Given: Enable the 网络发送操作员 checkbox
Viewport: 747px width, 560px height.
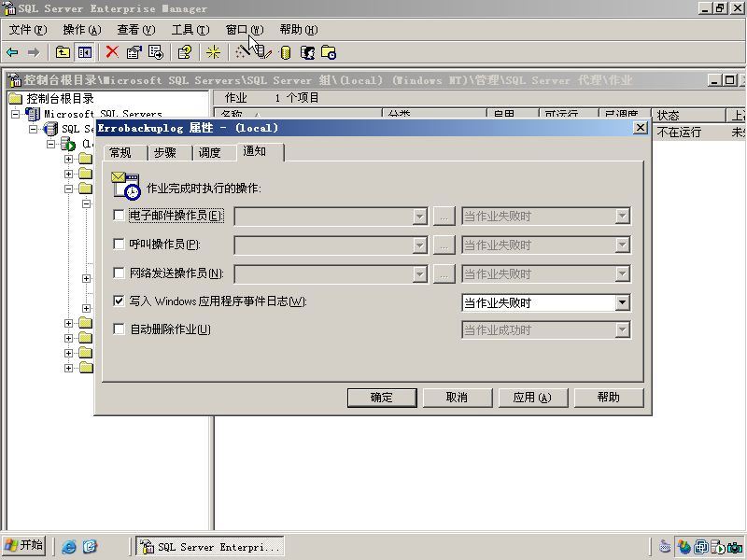Looking at the screenshot, I should 119,273.
